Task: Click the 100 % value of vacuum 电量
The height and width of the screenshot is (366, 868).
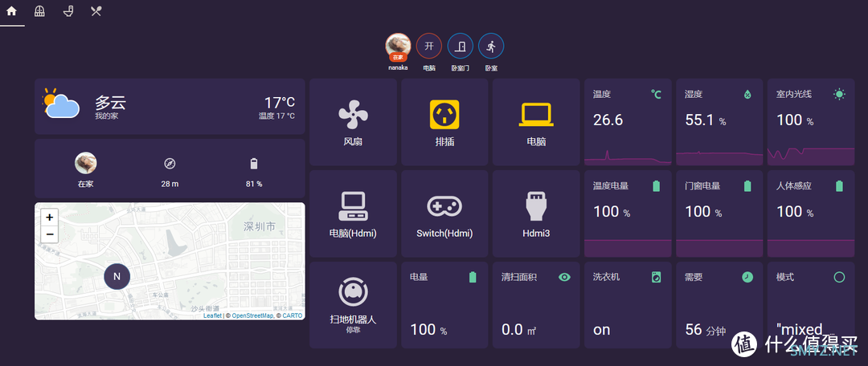Action: (429, 330)
